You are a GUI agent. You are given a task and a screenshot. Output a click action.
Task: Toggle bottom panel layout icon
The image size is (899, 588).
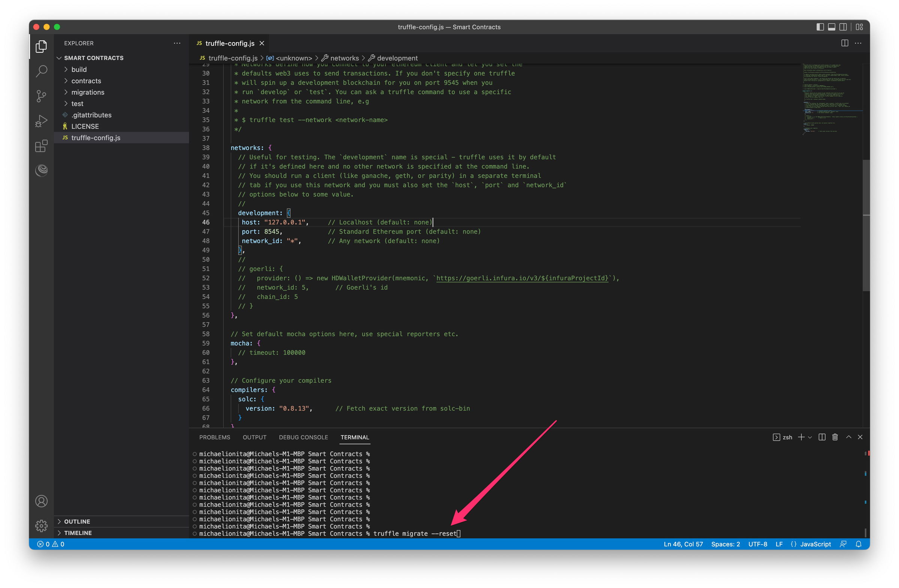[x=831, y=27]
